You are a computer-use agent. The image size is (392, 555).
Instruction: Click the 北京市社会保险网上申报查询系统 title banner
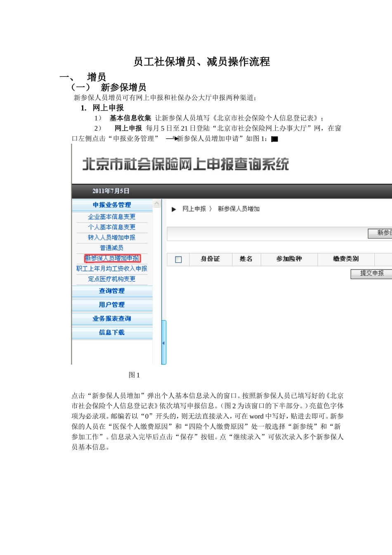[186, 164]
